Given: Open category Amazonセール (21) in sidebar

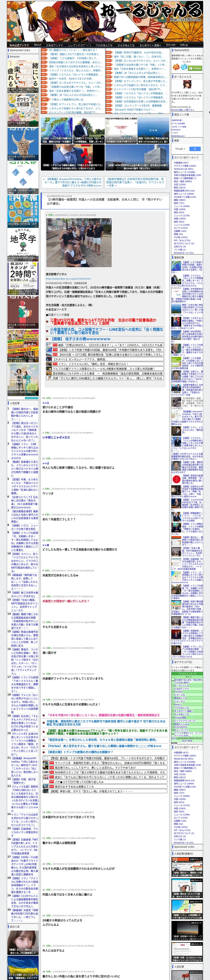Looking at the screenshot, I should (x=184, y=253).
